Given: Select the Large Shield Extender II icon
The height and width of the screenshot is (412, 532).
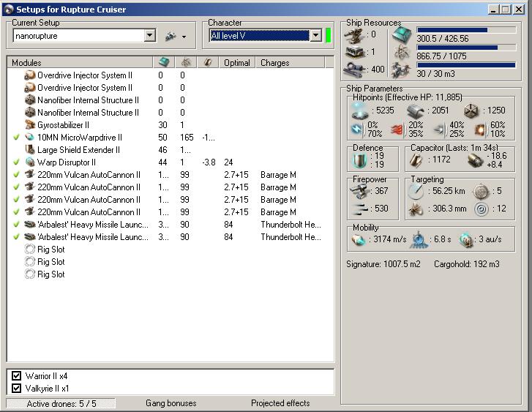Looking at the screenshot, I should pos(30,150).
